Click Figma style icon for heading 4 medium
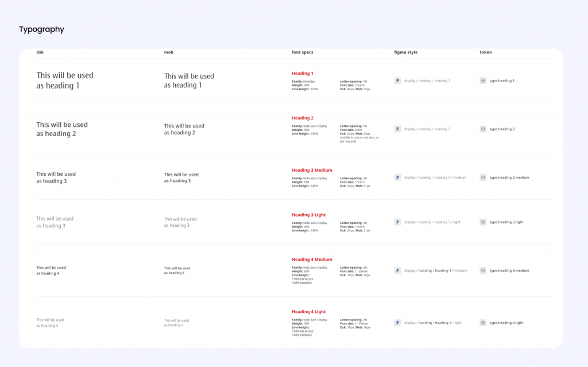This screenshot has height=367, width=588. (397, 271)
